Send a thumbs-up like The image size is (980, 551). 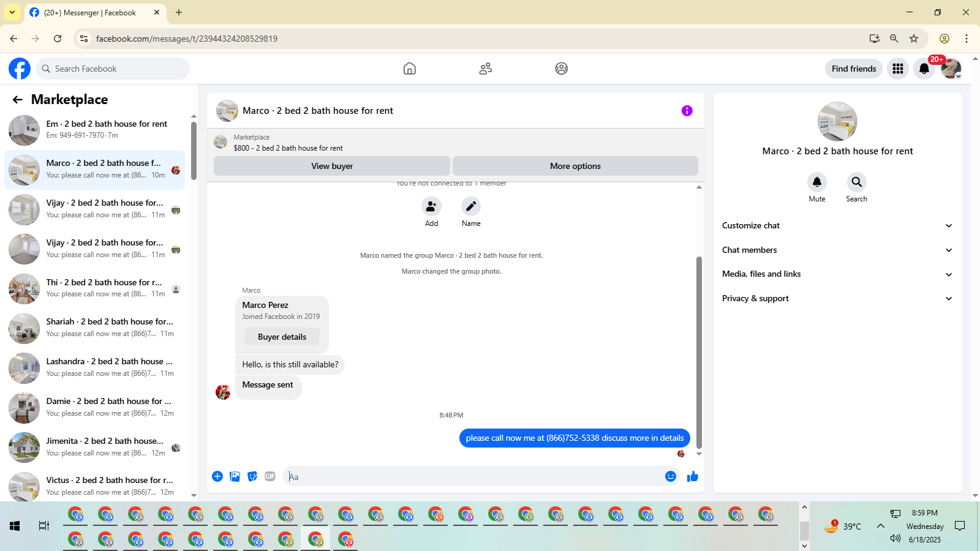coord(693,476)
